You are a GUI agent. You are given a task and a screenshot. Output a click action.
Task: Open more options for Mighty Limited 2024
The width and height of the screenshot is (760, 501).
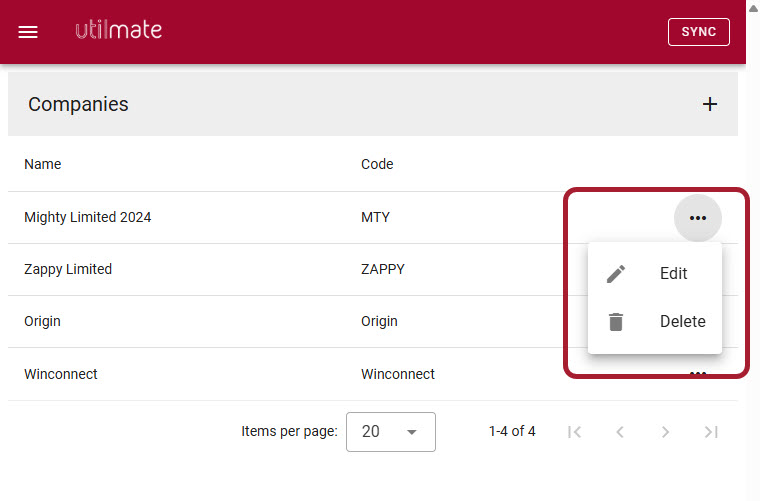[x=697, y=218]
